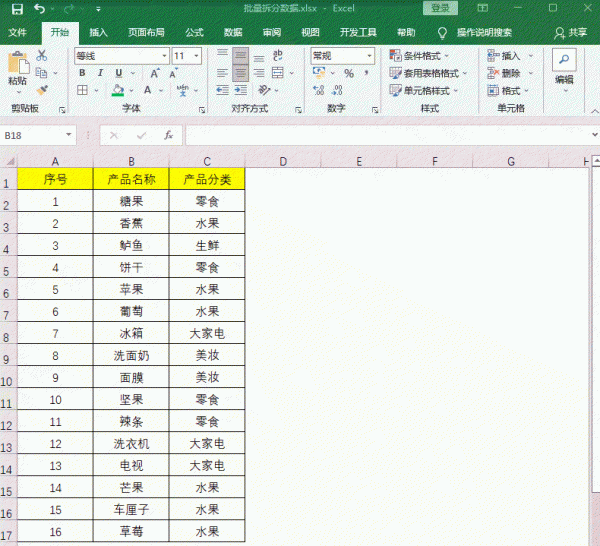
Task: Click the Sign in button
Action: point(440,8)
